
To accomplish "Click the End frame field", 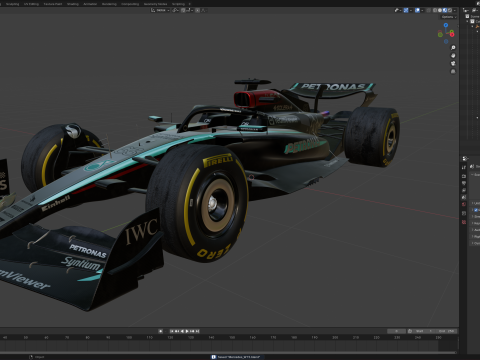I will pyautogui.click(x=446, y=331).
